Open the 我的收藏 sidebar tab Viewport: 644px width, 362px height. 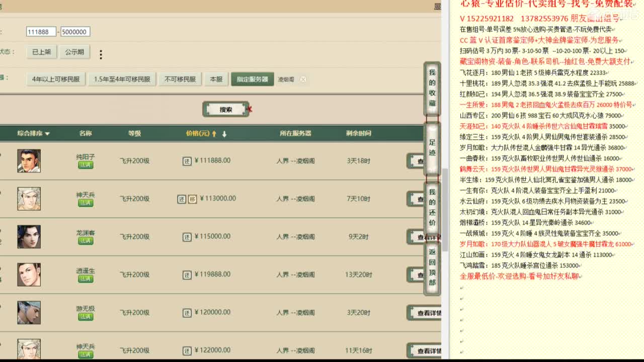[x=431, y=88]
